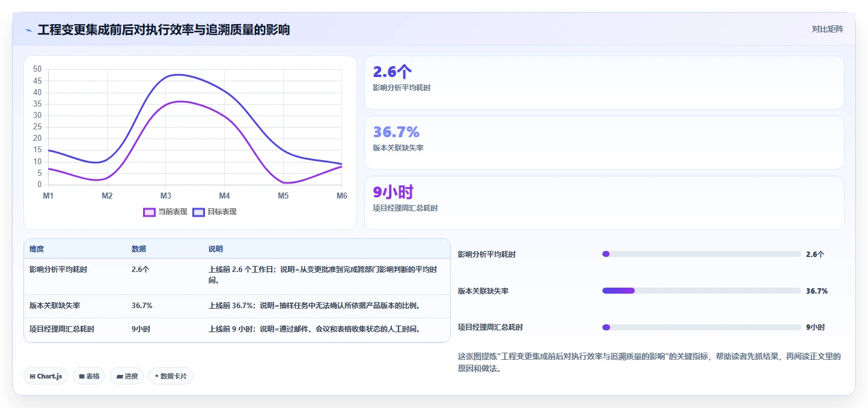
Task: Click the 36.7% value in the table
Action: click(x=142, y=306)
